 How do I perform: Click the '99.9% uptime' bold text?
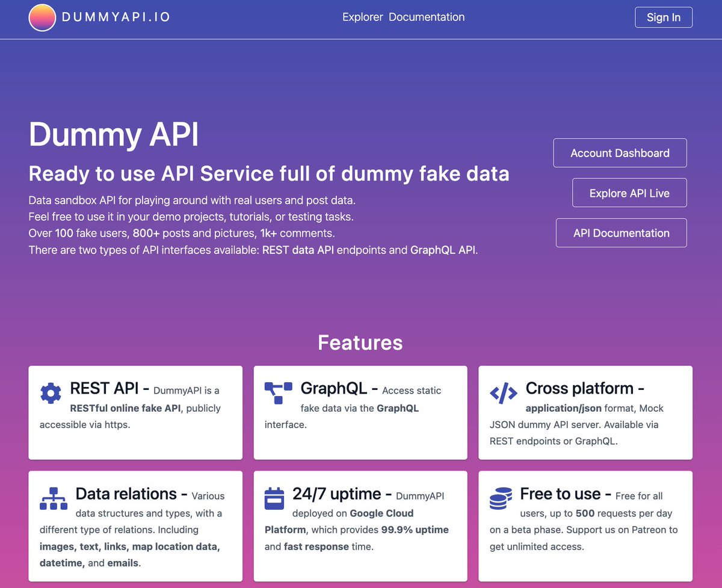coord(415,530)
